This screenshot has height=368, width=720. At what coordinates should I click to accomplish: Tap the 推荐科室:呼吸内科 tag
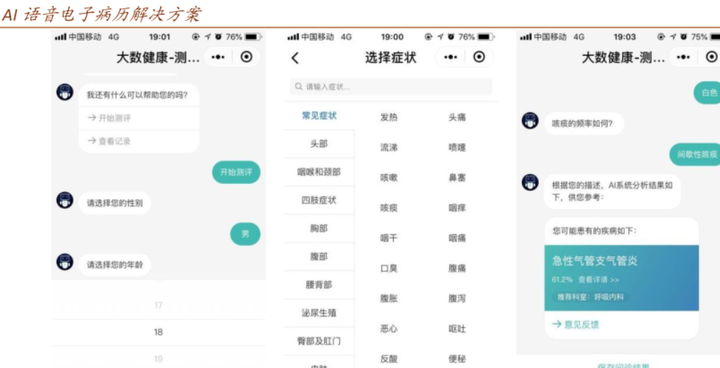click(x=591, y=297)
